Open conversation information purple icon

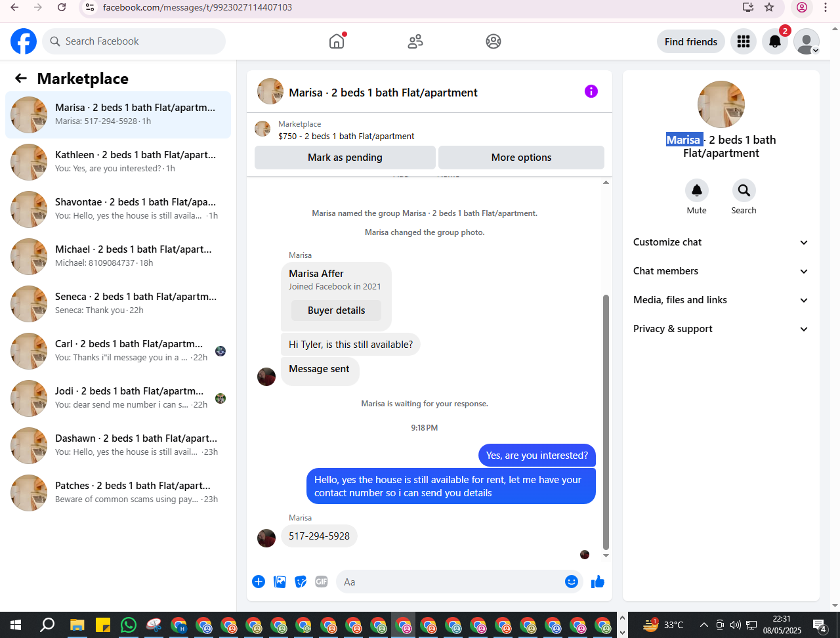[x=591, y=91]
